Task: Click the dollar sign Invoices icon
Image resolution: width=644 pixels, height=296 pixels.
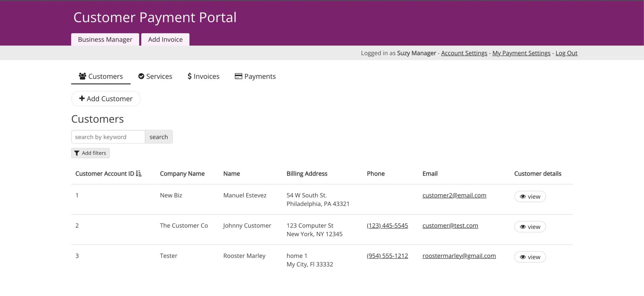Action: [x=189, y=76]
